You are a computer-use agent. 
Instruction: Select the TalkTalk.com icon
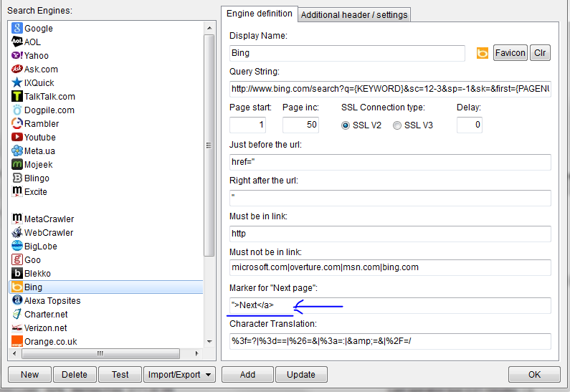pyautogui.click(x=16, y=96)
